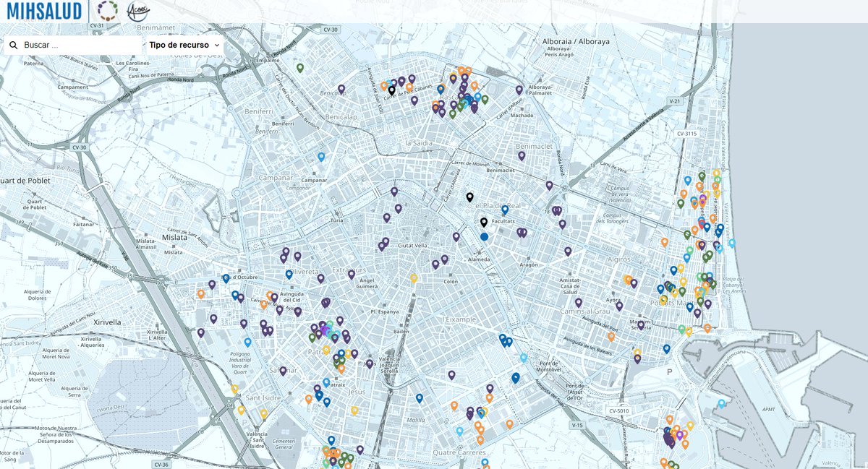Select the blue marker beside Malilla
This screenshot has height=469, width=868.
click(419, 397)
